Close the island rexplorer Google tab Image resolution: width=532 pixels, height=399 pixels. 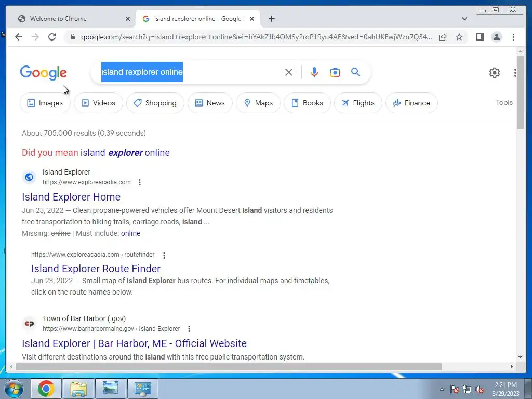(x=252, y=19)
